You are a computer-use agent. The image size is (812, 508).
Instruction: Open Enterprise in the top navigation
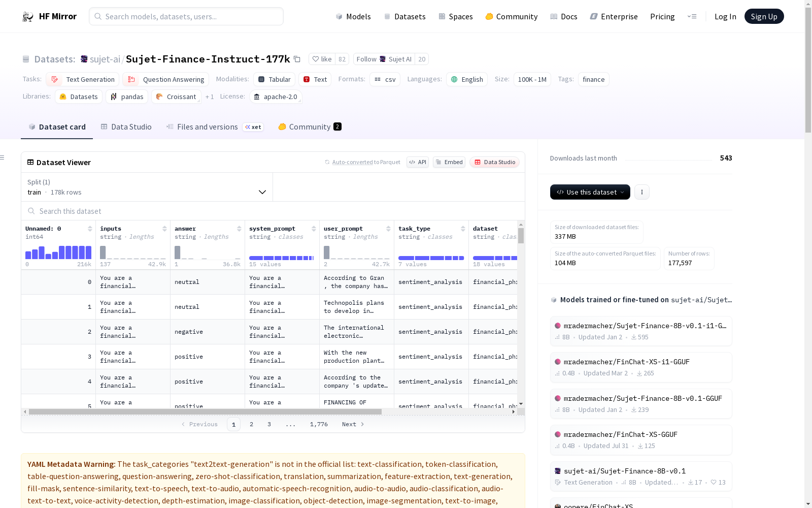[x=614, y=17]
